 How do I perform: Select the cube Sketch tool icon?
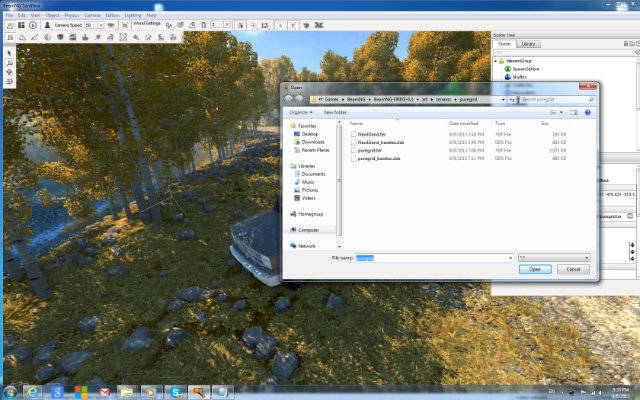[60, 37]
